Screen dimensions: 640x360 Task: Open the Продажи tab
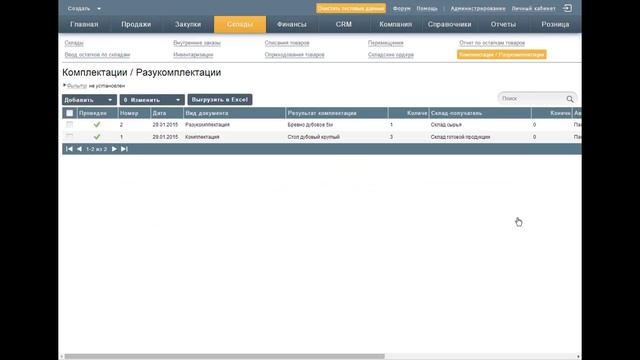(x=136, y=24)
